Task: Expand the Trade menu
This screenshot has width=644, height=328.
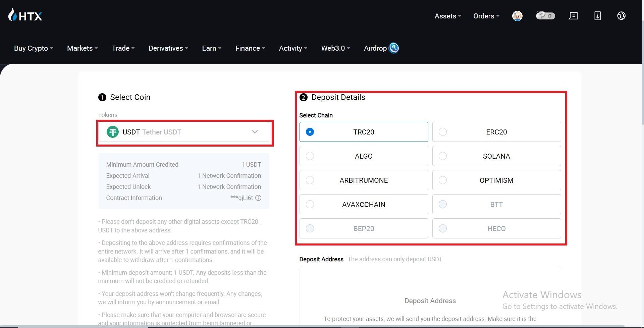Action: point(123,48)
